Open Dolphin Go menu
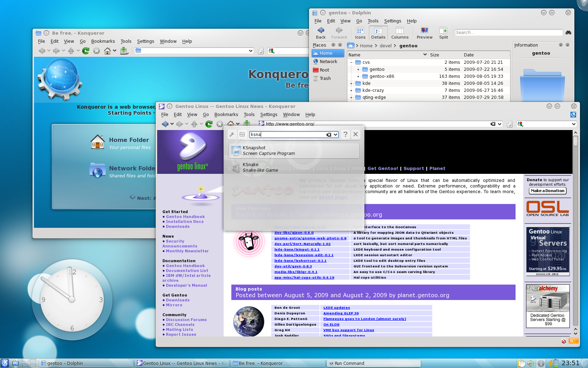Viewport: 588px width, 368px height. [x=359, y=21]
